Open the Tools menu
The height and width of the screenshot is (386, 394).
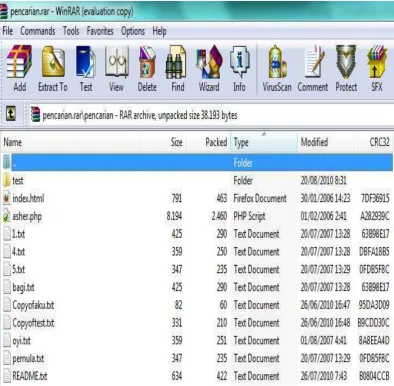pyautogui.click(x=71, y=31)
